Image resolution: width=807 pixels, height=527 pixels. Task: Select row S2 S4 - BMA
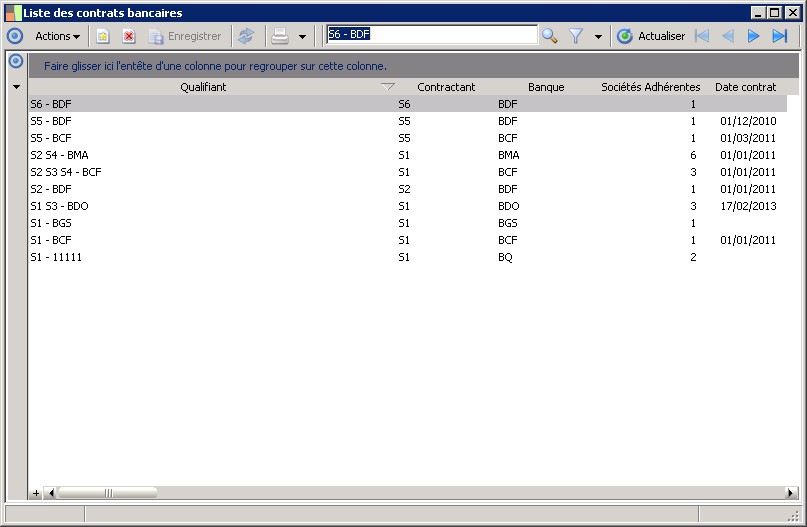[408, 155]
